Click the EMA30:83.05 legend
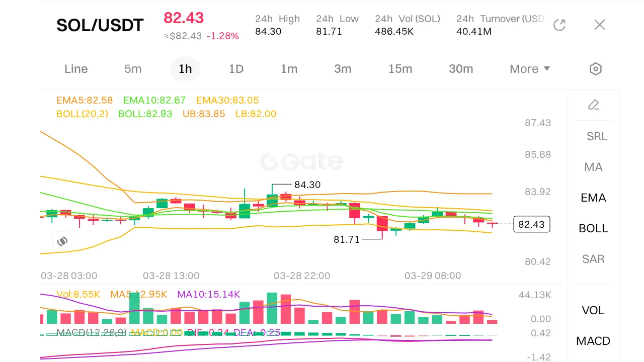Viewport: 644px width, 362px height. point(227,100)
